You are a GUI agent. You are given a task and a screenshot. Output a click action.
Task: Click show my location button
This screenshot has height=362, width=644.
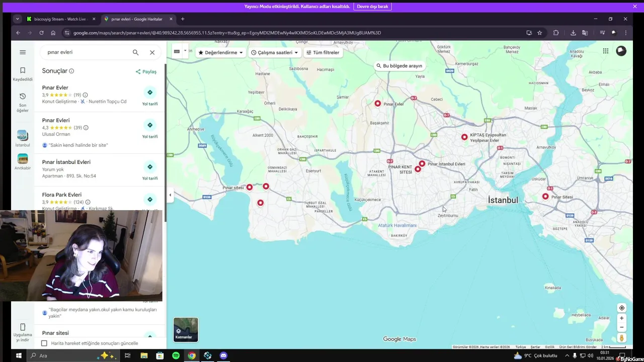(x=622, y=308)
